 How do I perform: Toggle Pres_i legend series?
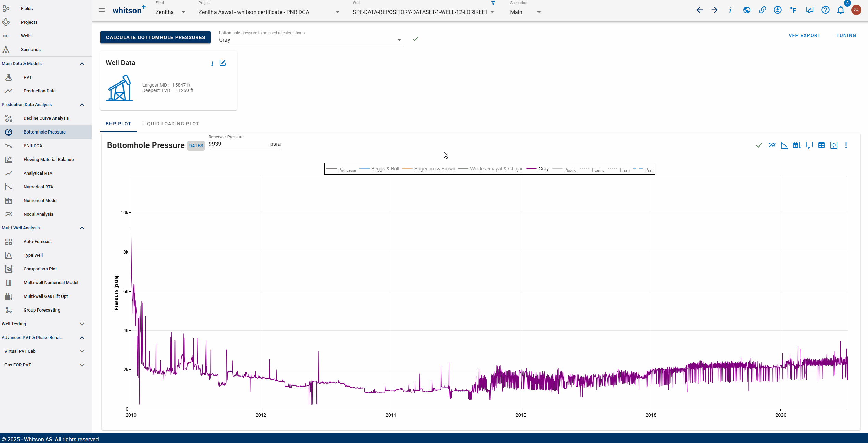click(619, 169)
